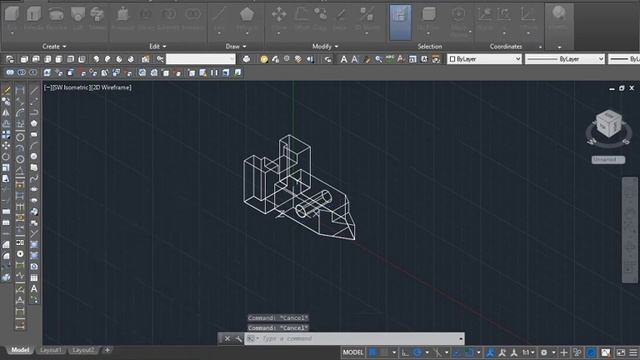Select the Move Gizmo tool
The image size is (640, 360).
click(x=459, y=22)
